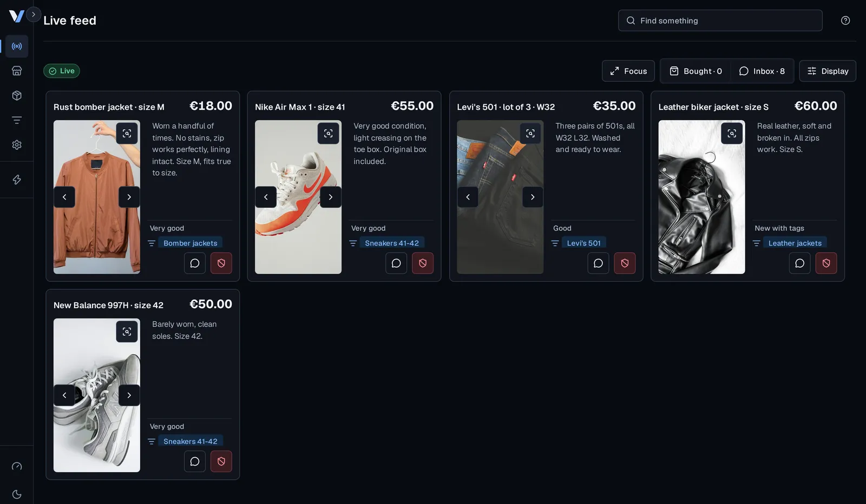This screenshot has height=504, width=866.
Task: Open the Display options button
Action: tap(828, 71)
